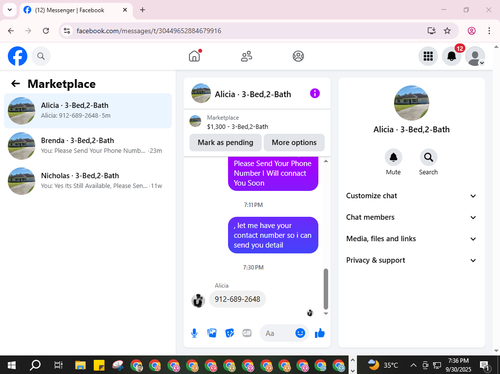Click Mark as pending button
500x374 pixels.
click(x=225, y=143)
